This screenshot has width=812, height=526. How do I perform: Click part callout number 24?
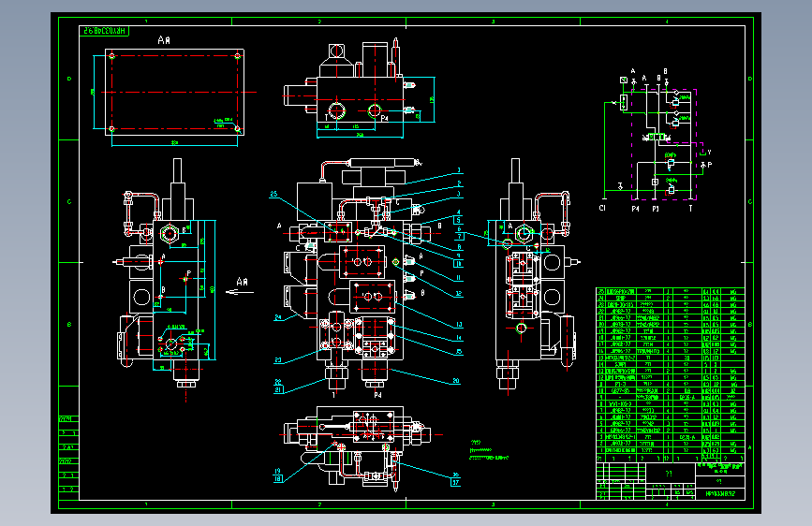[x=278, y=317]
